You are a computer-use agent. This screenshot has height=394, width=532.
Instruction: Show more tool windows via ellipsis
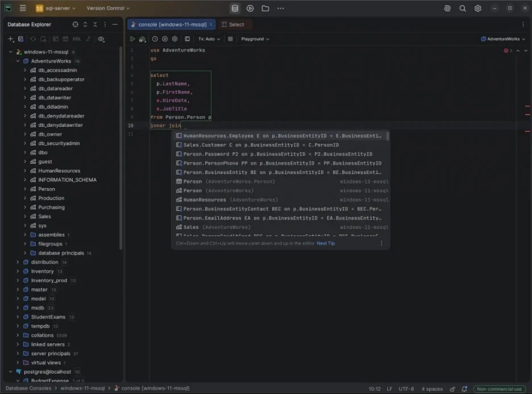click(281, 9)
